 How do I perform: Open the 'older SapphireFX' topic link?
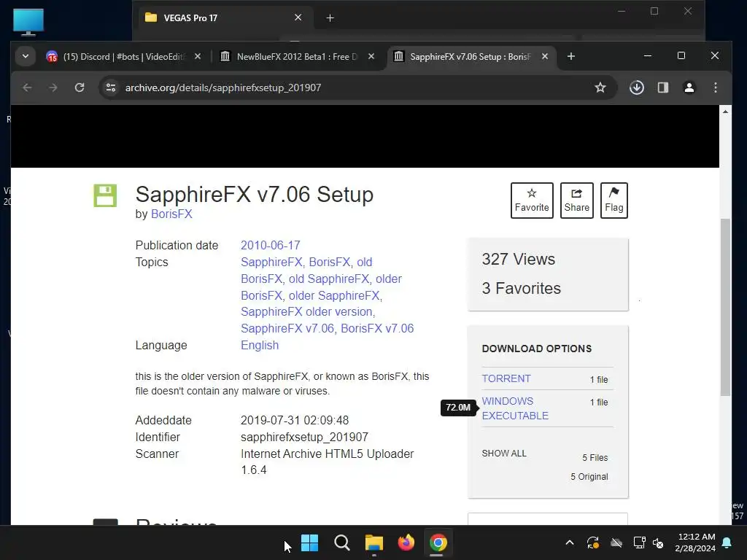pyautogui.click(x=334, y=295)
